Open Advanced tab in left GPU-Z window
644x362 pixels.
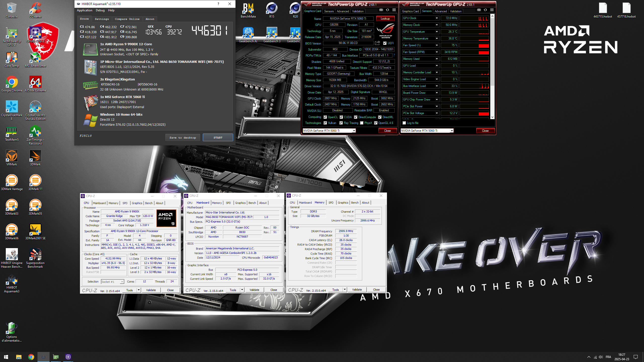coord(343,11)
